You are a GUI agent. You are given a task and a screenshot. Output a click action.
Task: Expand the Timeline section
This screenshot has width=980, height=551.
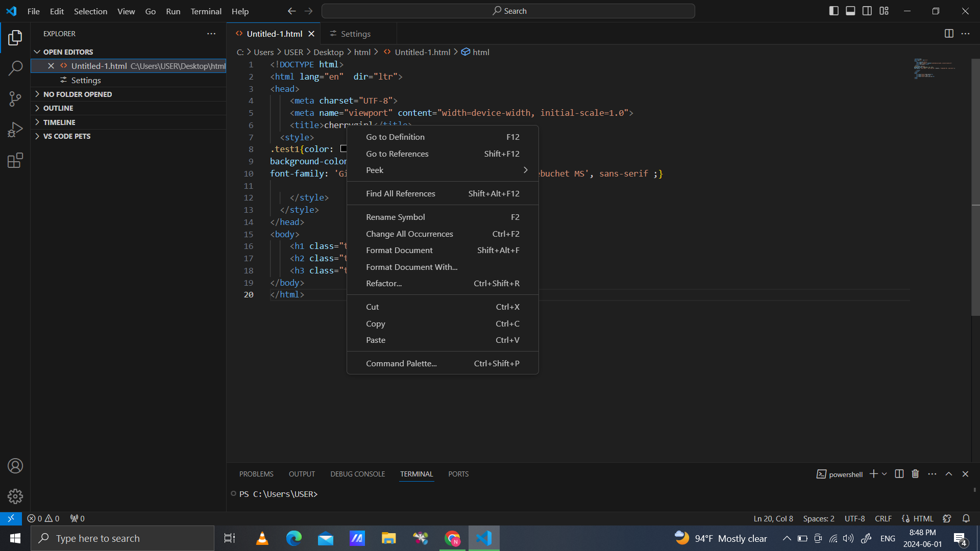[128, 122]
